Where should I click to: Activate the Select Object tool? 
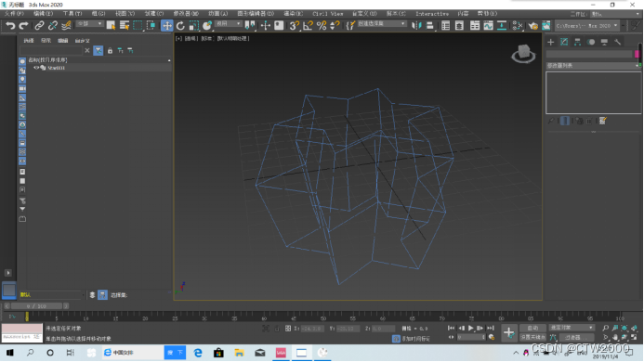click(111, 26)
